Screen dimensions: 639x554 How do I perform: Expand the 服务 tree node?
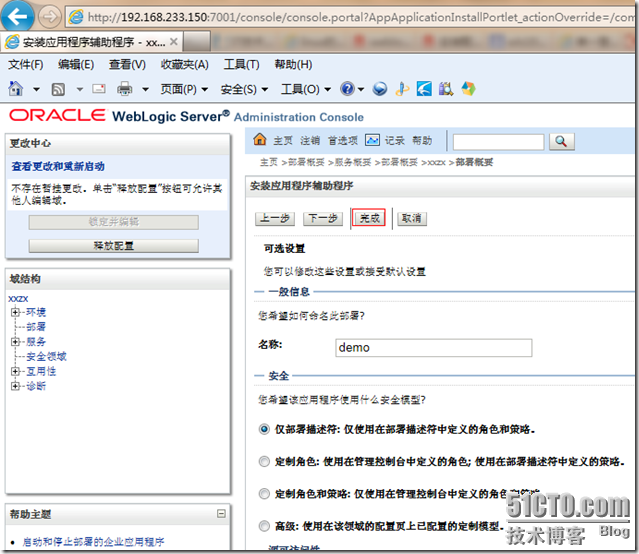(x=15, y=342)
